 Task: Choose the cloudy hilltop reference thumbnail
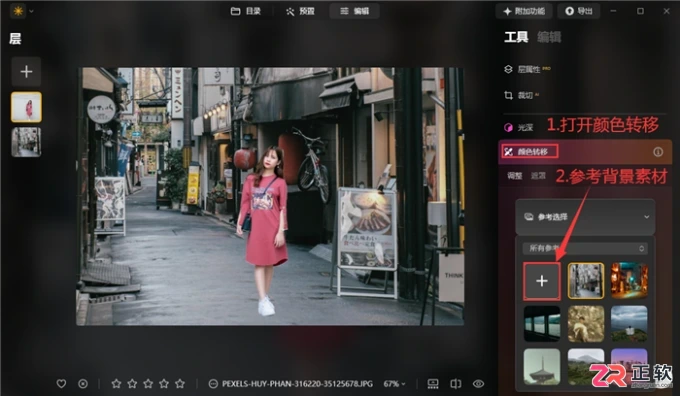629,324
